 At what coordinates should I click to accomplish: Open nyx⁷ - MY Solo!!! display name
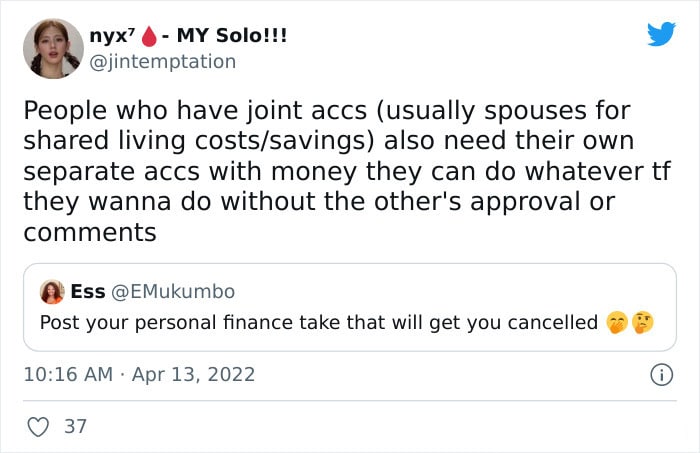(x=188, y=35)
